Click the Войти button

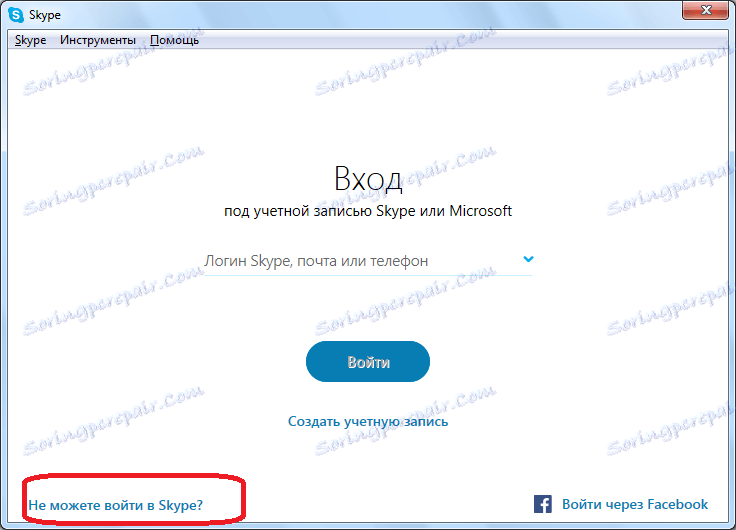tap(368, 361)
